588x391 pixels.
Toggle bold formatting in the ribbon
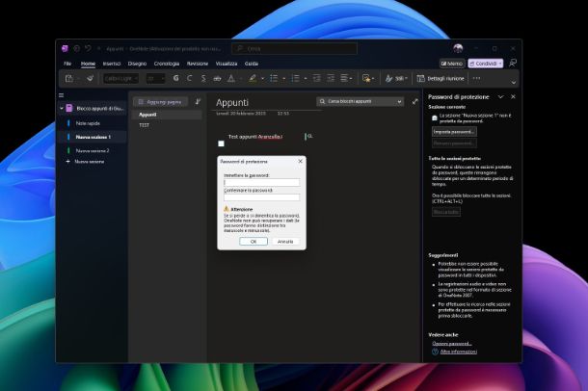175,78
